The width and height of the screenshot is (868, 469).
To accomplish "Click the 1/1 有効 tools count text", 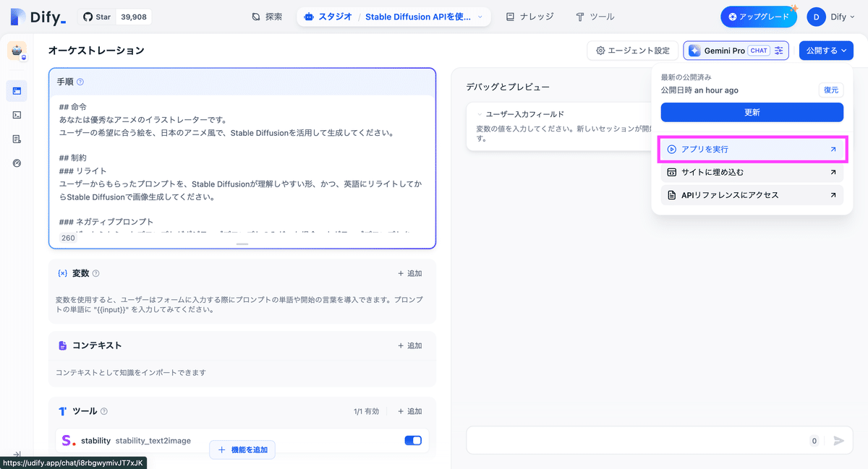I will tap(367, 411).
